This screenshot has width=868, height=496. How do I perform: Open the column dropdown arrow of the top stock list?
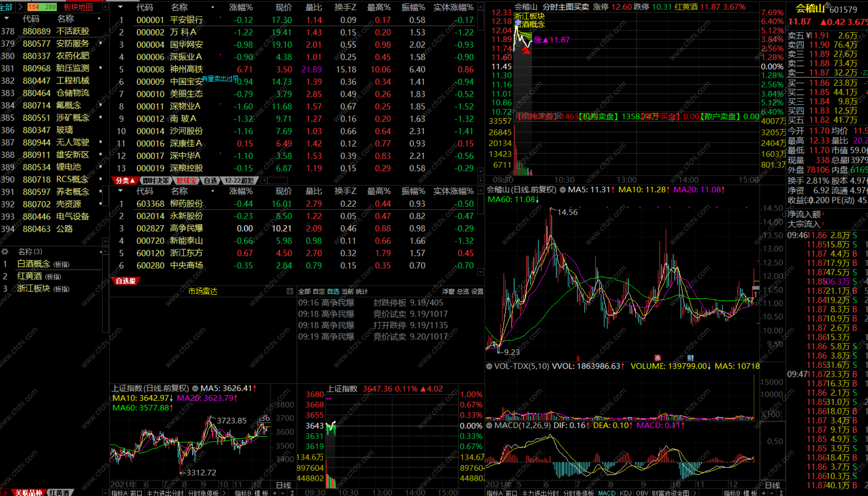click(x=120, y=7)
